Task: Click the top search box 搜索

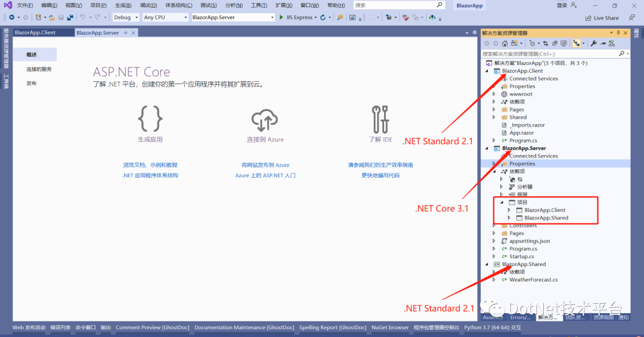Action: pos(399,5)
